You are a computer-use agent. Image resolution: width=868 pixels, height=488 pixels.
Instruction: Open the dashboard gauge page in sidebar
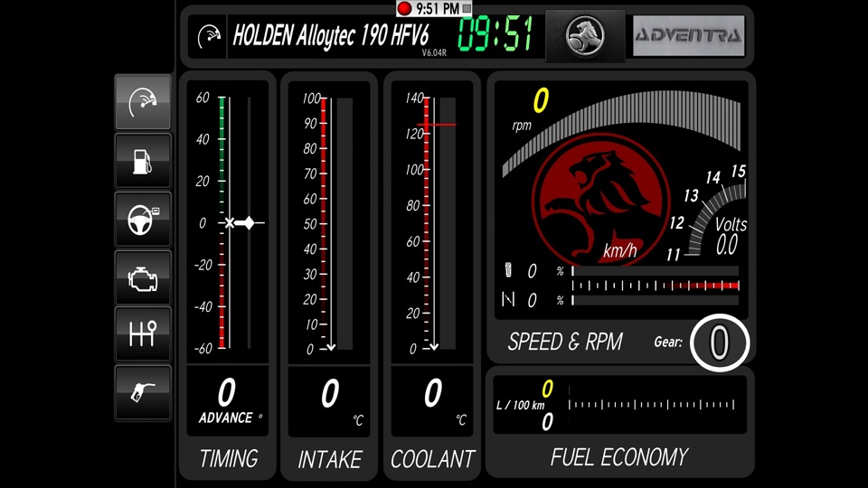click(143, 102)
